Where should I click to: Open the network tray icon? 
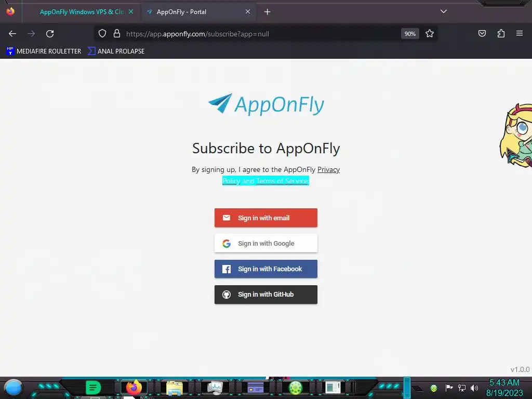point(462,388)
